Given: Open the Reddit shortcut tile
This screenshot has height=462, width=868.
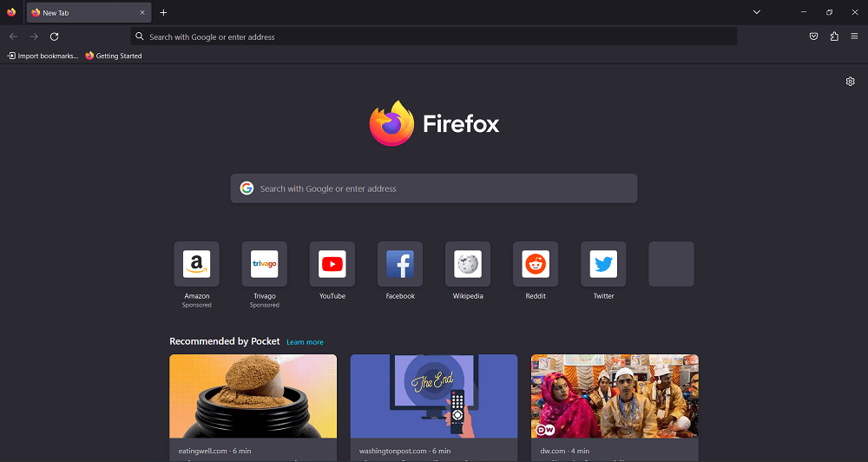Looking at the screenshot, I should pos(536,264).
